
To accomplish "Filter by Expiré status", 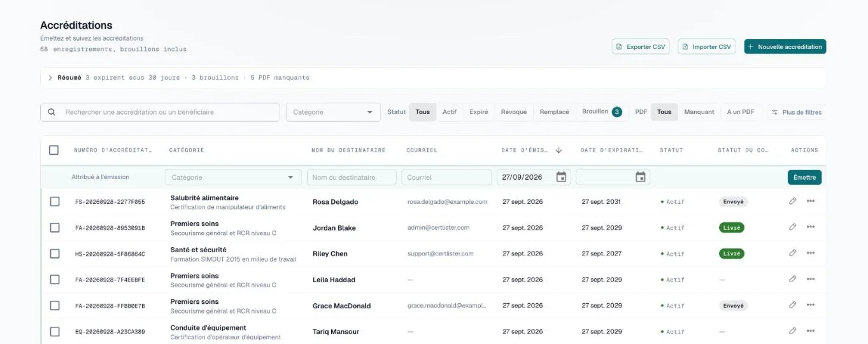I will [x=479, y=112].
